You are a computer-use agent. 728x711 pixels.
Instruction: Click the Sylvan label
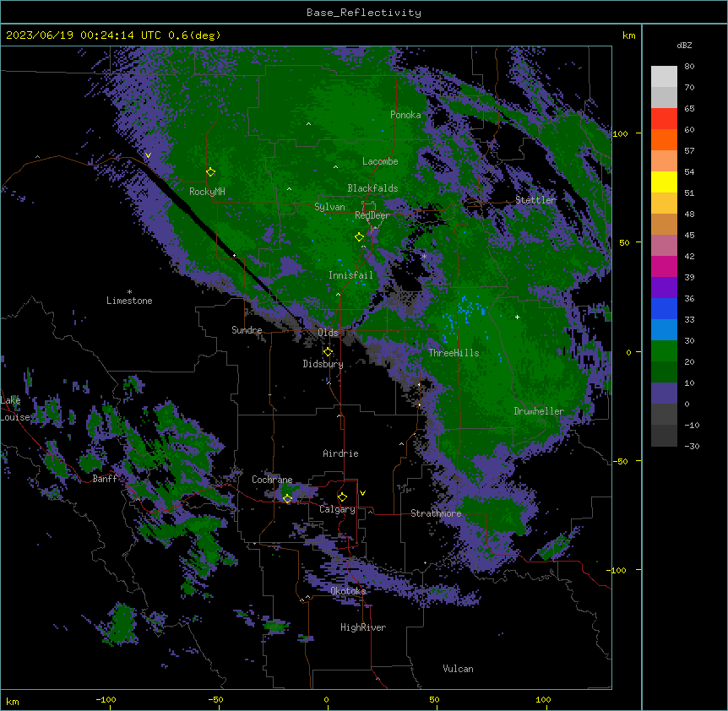329,207
